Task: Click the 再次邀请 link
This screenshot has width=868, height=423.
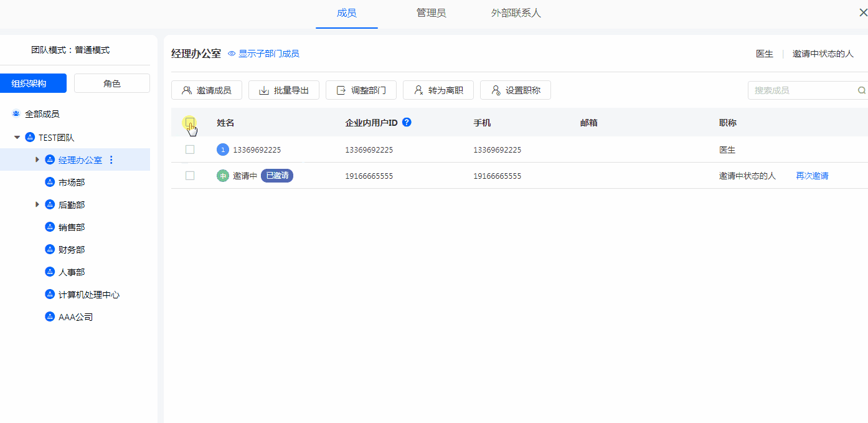Action: coord(812,176)
